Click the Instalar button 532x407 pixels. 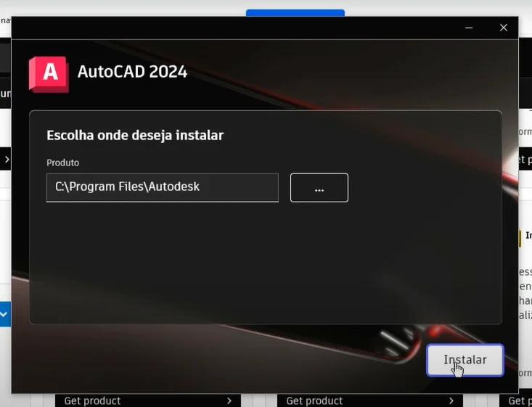(465, 360)
